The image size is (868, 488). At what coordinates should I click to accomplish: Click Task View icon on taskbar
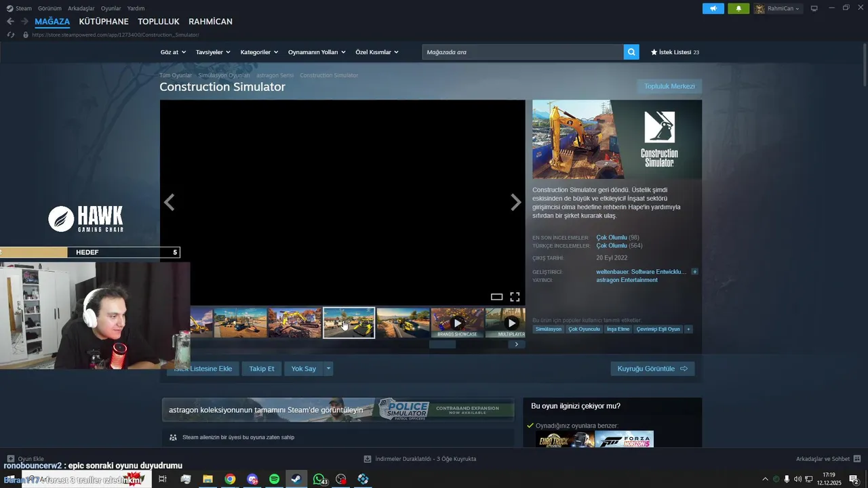click(163, 479)
